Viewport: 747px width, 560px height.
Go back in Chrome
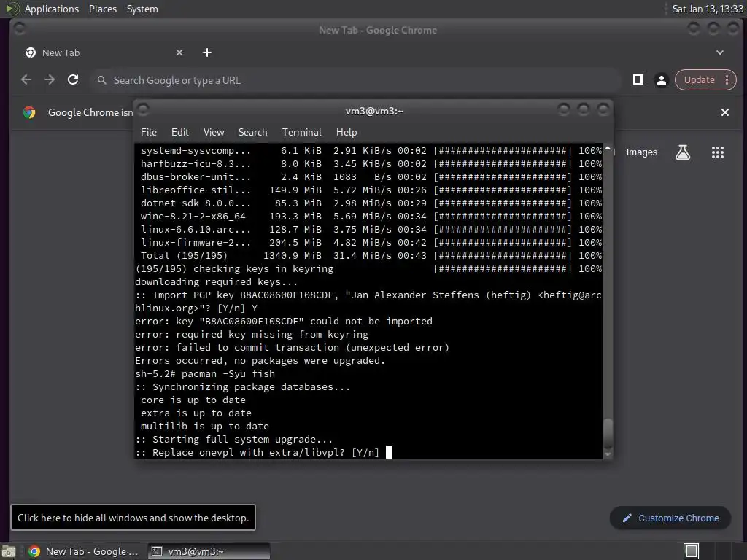point(26,80)
